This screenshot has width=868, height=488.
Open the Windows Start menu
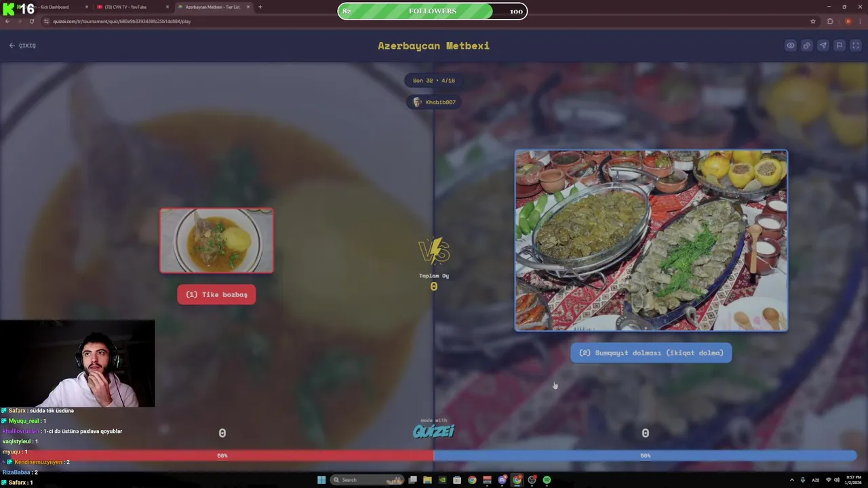pos(321,480)
